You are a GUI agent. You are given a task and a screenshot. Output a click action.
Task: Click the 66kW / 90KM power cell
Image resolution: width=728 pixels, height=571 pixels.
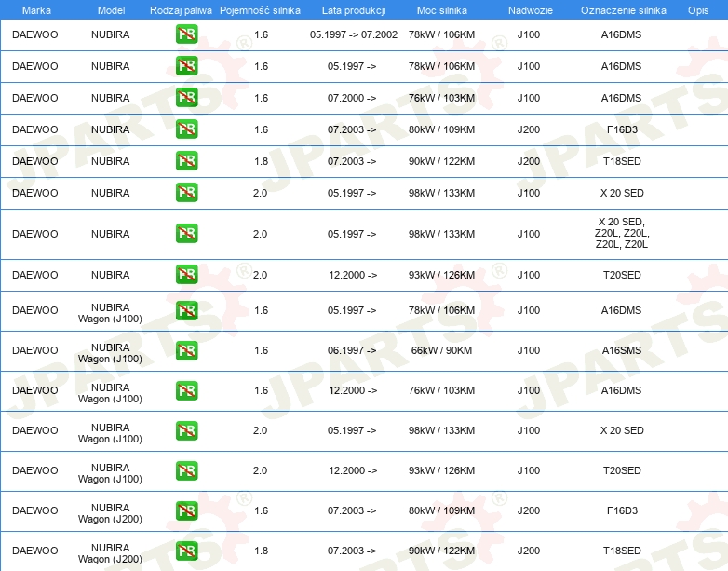tap(441, 350)
